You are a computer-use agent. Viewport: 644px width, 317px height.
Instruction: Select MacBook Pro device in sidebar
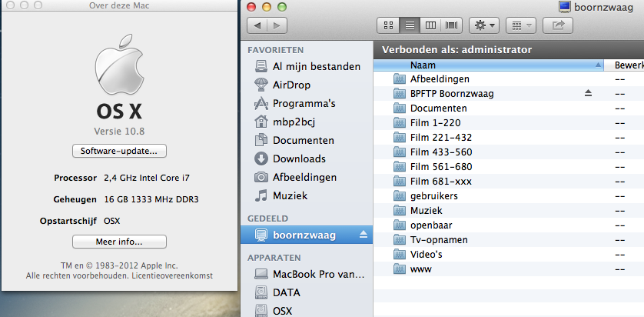coord(307,274)
